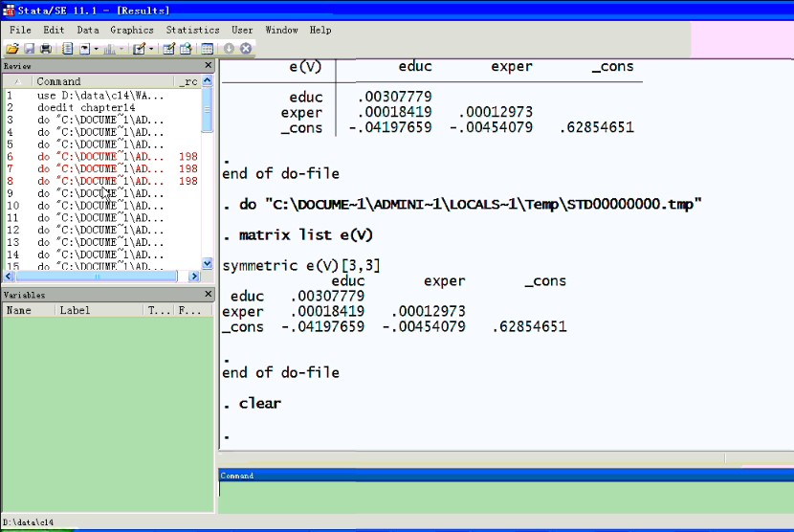
Task: Open the Statistics menu
Action: coord(193,30)
